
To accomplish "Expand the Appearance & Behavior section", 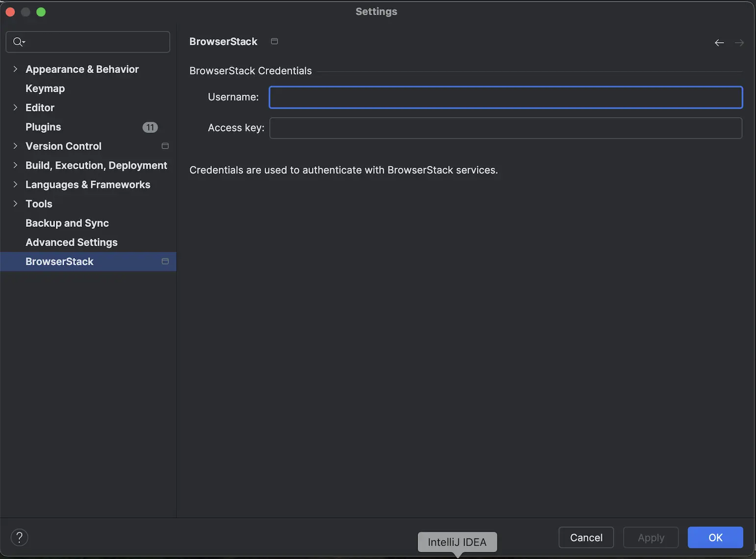I will click(x=15, y=69).
